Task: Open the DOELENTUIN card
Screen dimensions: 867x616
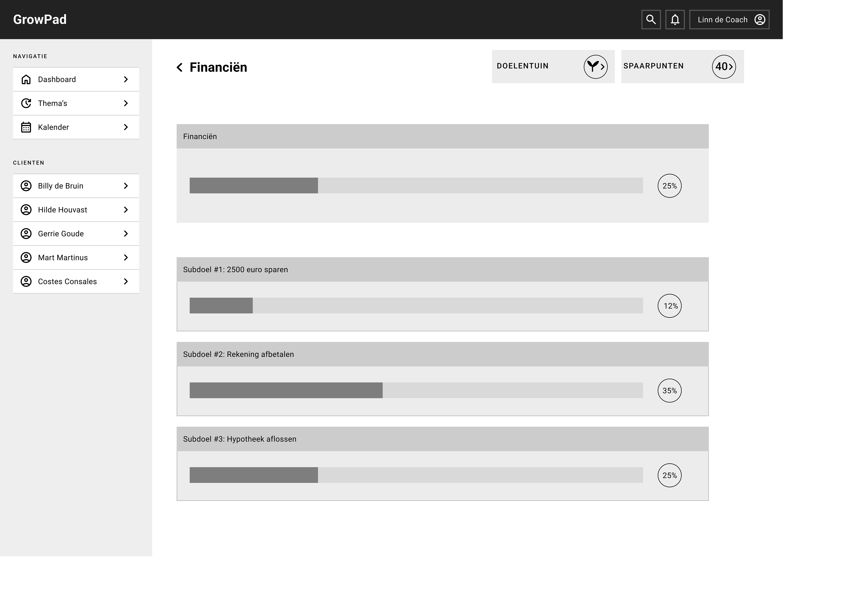Action: [x=553, y=66]
